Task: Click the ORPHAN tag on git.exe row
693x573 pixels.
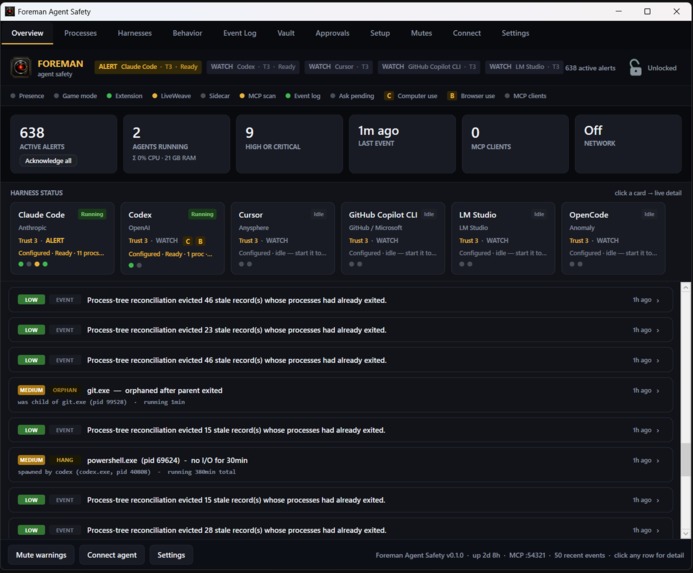Action: point(65,390)
